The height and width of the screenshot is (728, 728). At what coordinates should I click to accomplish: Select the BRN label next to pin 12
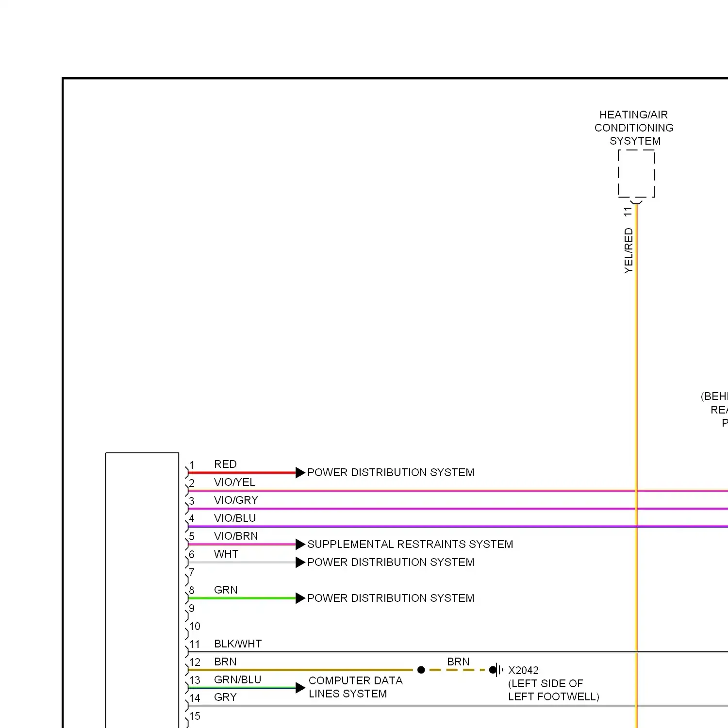pyautogui.click(x=225, y=662)
